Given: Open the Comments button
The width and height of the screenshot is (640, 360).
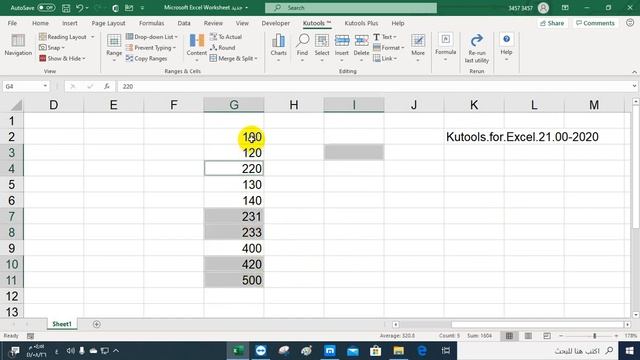Looking at the screenshot, I should click(x=595, y=23).
